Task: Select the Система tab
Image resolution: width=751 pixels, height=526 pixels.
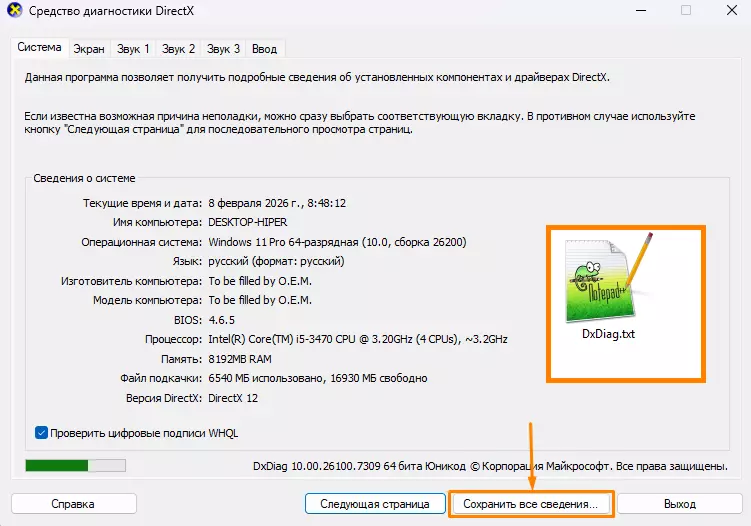Action: [39, 47]
